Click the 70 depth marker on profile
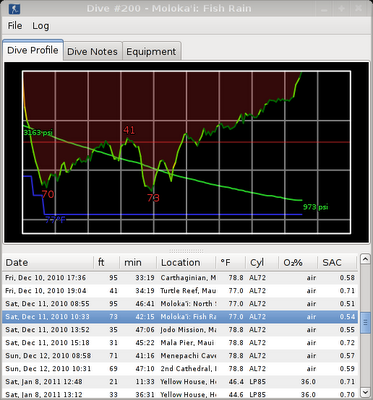 (x=48, y=194)
